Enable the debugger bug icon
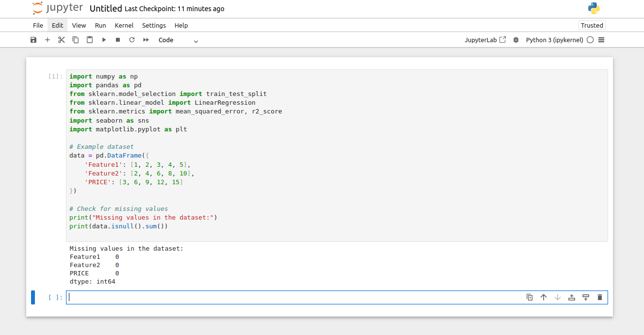This screenshot has height=335, width=644. point(516,40)
